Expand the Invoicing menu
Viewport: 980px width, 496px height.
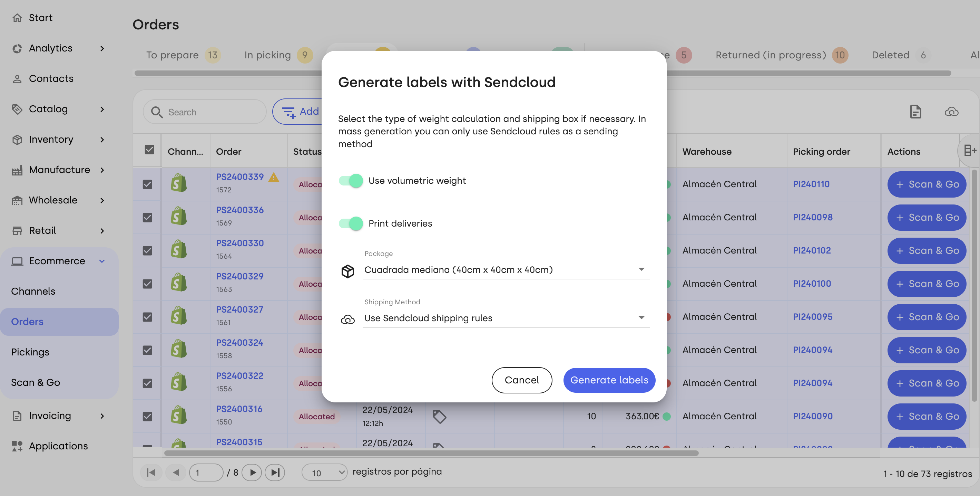point(102,416)
